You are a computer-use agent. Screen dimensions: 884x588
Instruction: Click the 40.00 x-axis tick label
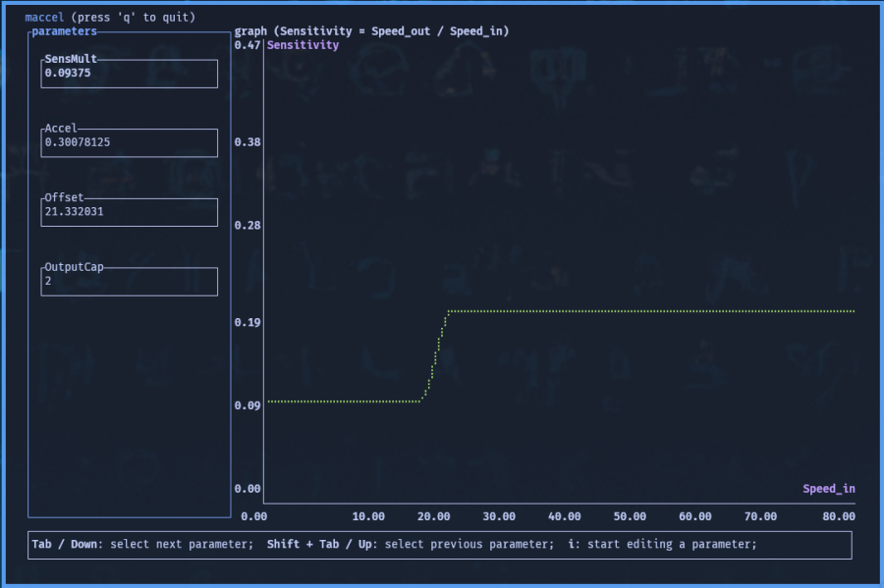565,516
